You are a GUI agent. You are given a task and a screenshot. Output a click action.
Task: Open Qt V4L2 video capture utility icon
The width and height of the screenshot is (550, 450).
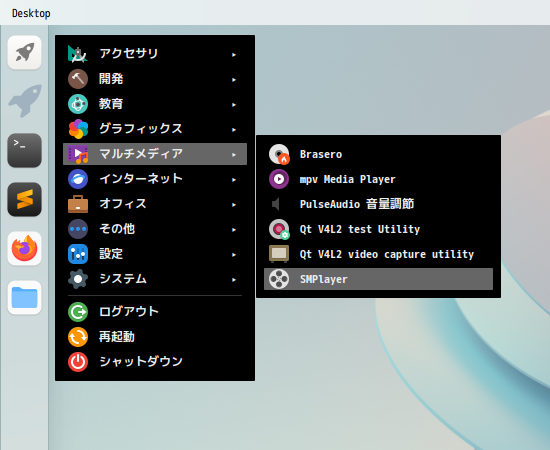tap(279, 254)
